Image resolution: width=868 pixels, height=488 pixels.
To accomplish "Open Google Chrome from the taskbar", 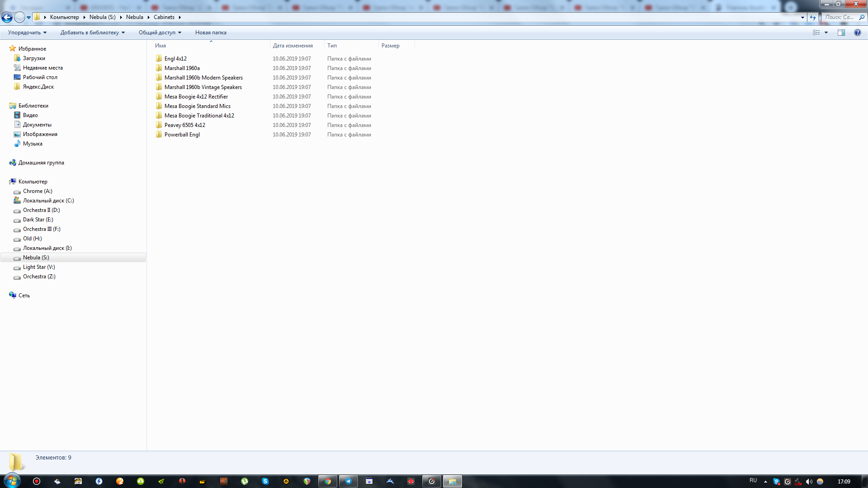I will tap(328, 481).
